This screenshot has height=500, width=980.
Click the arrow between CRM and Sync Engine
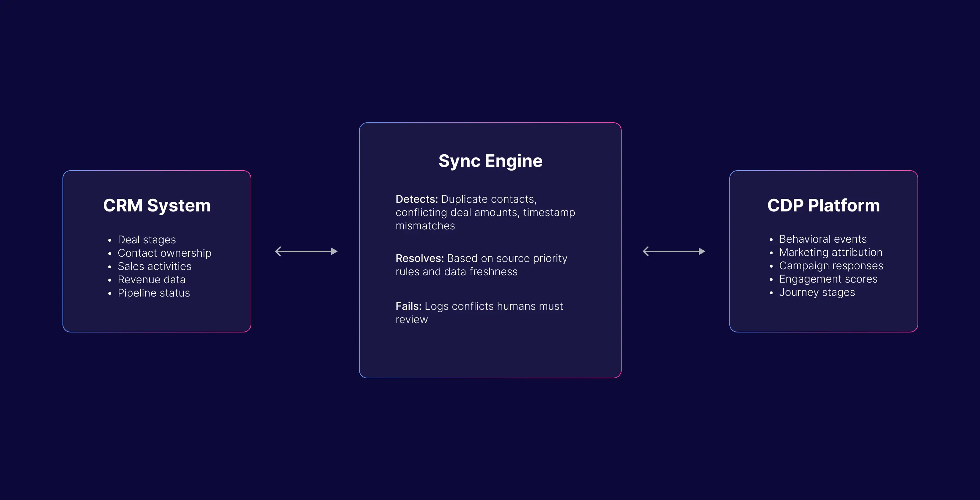pyautogui.click(x=306, y=251)
